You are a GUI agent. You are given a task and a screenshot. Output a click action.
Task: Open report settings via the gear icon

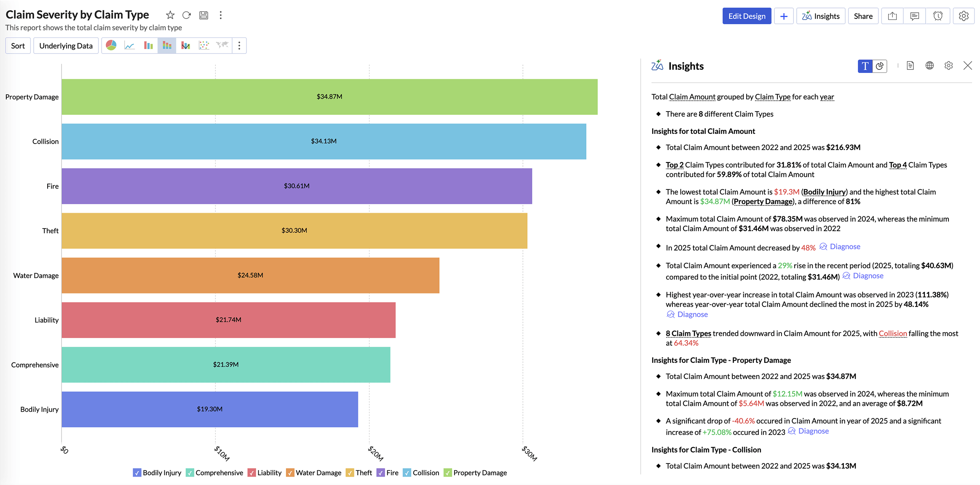pyautogui.click(x=964, y=16)
